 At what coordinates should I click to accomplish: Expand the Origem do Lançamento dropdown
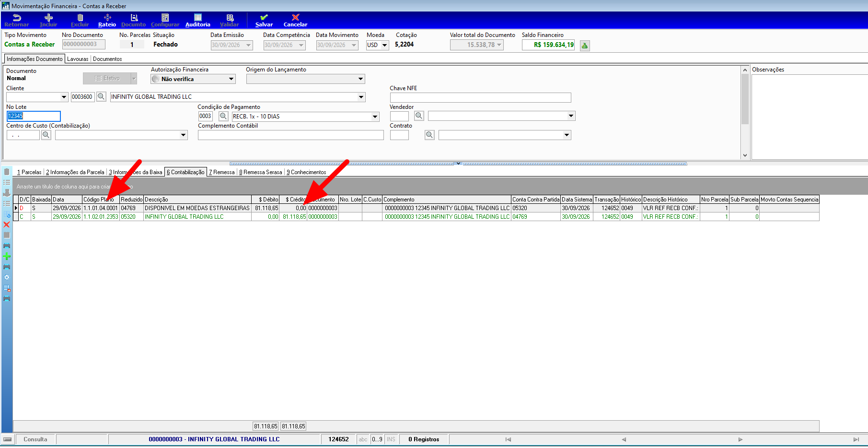pos(360,79)
